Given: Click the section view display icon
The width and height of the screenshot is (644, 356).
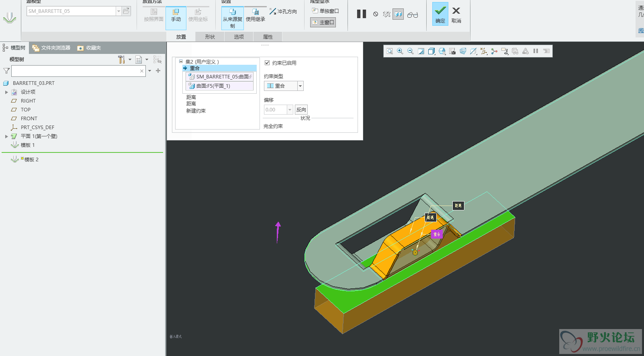Looking at the screenshot, I should click(x=473, y=51).
